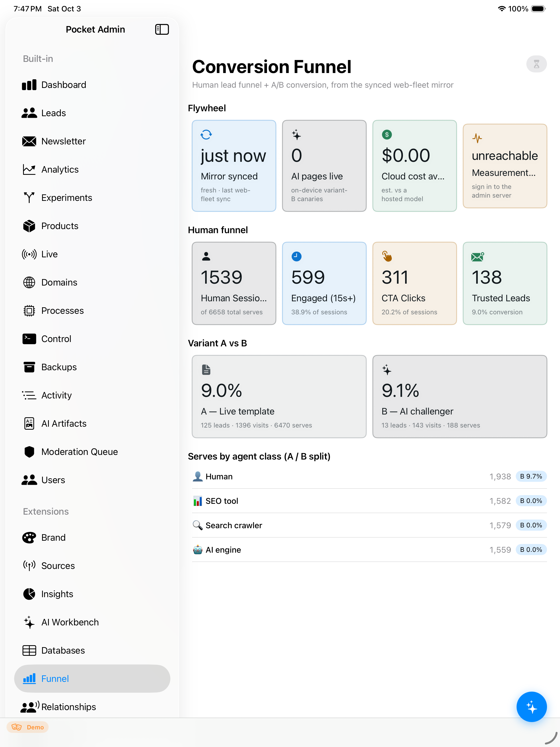Image resolution: width=560 pixels, height=747 pixels.
Task: Click the AI Workbench sparkle icon
Action: pos(29,622)
